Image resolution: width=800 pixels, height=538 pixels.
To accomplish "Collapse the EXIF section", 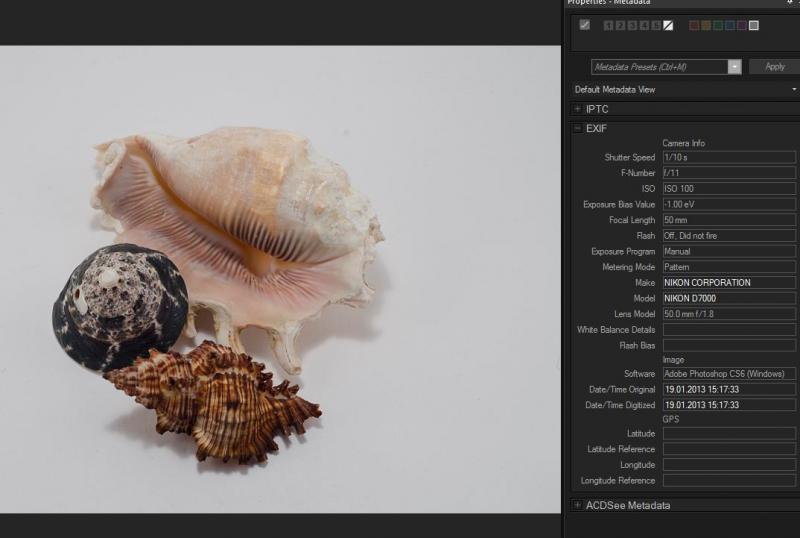I will point(578,129).
